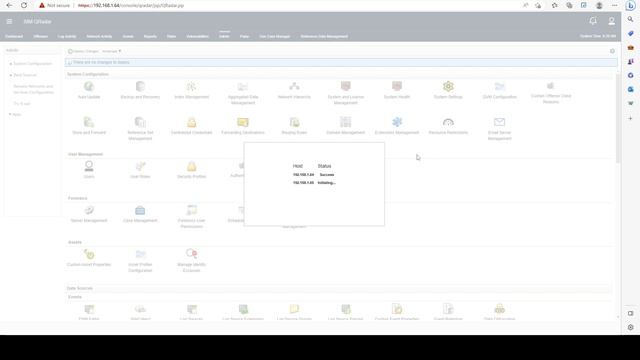The image size is (640, 360).
Task: Open Edge sidebar settings gear
Action: (631, 327)
